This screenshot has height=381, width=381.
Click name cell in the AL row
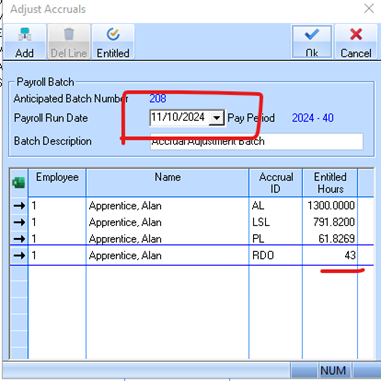[x=167, y=205]
